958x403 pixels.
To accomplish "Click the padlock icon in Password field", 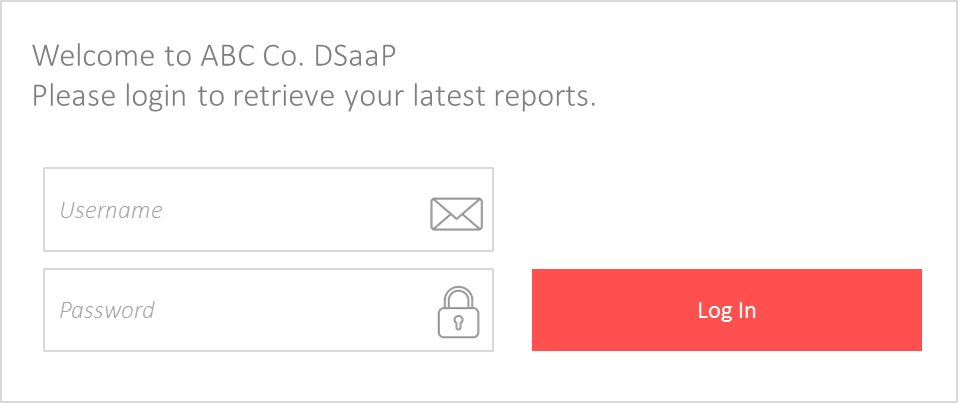I will (x=459, y=312).
